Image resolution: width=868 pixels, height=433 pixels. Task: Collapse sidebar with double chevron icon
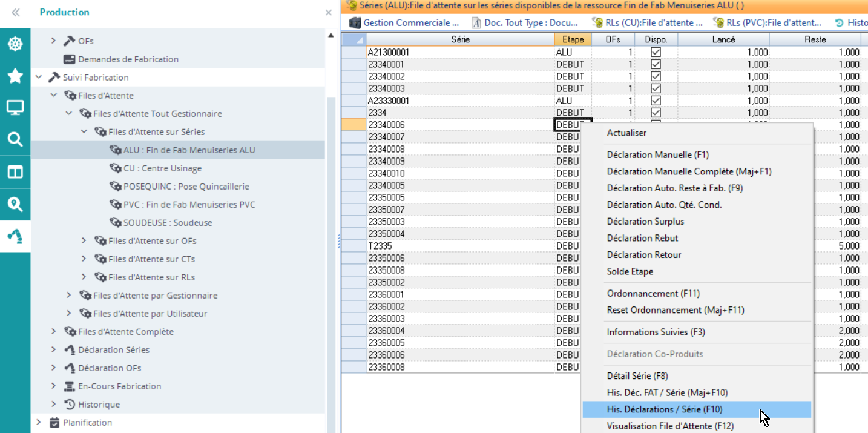16,12
